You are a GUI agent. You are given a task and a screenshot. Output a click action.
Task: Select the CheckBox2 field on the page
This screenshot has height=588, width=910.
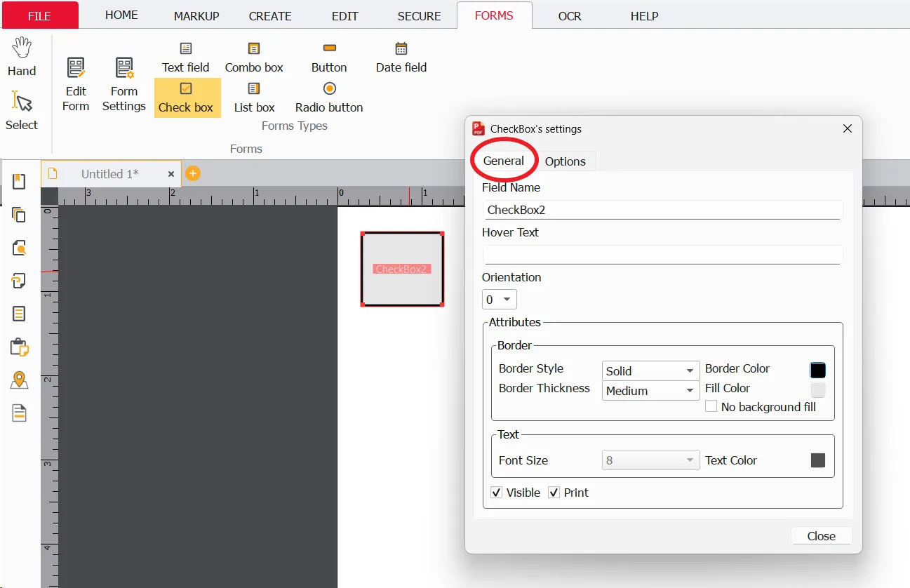(x=402, y=269)
